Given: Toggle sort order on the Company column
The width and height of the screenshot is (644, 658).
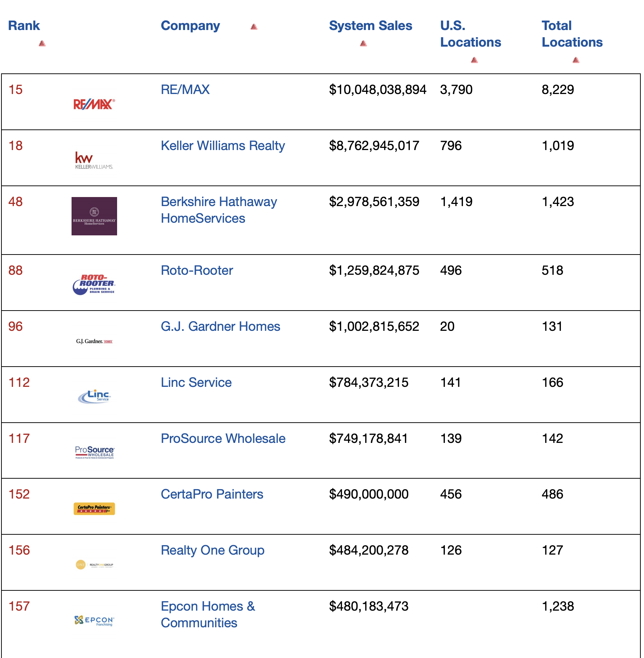Looking at the screenshot, I should pos(254,27).
